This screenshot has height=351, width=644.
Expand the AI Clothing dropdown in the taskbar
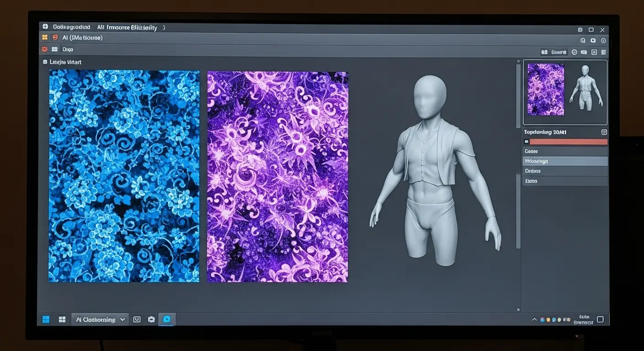point(122,319)
